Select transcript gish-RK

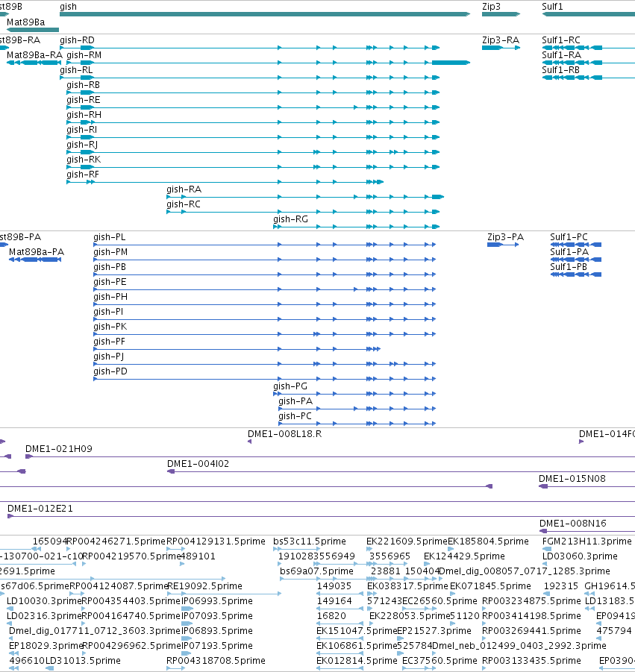[253, 167]
